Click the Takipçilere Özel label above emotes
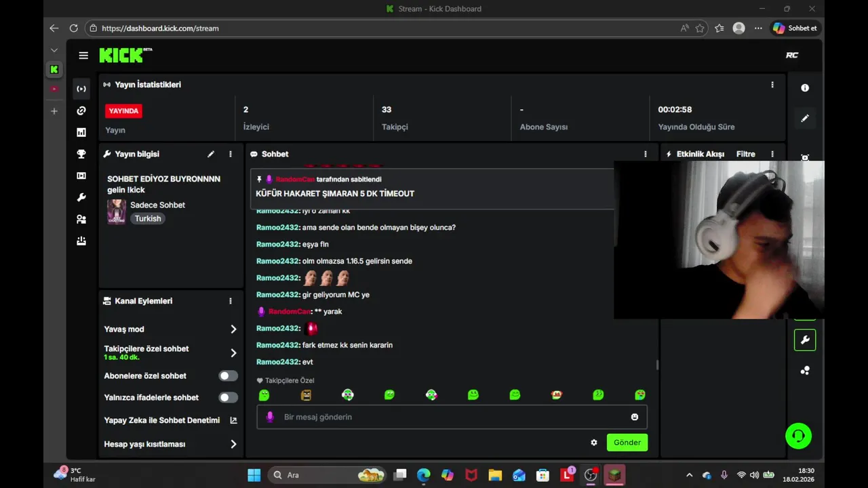This screenshot has height=488, width=868. [290, 381]
